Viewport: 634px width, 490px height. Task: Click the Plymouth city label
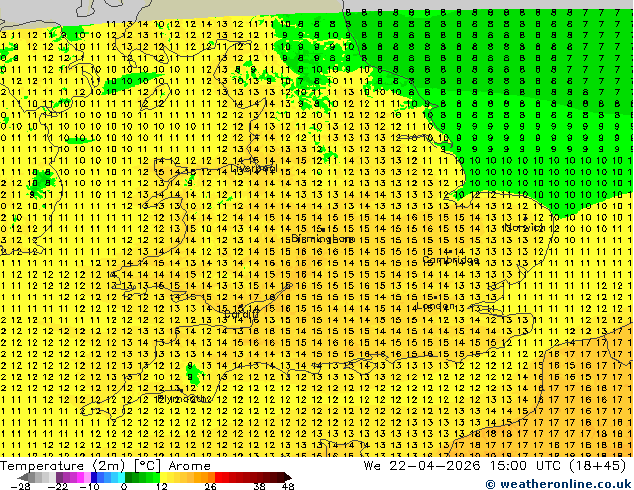184,399
